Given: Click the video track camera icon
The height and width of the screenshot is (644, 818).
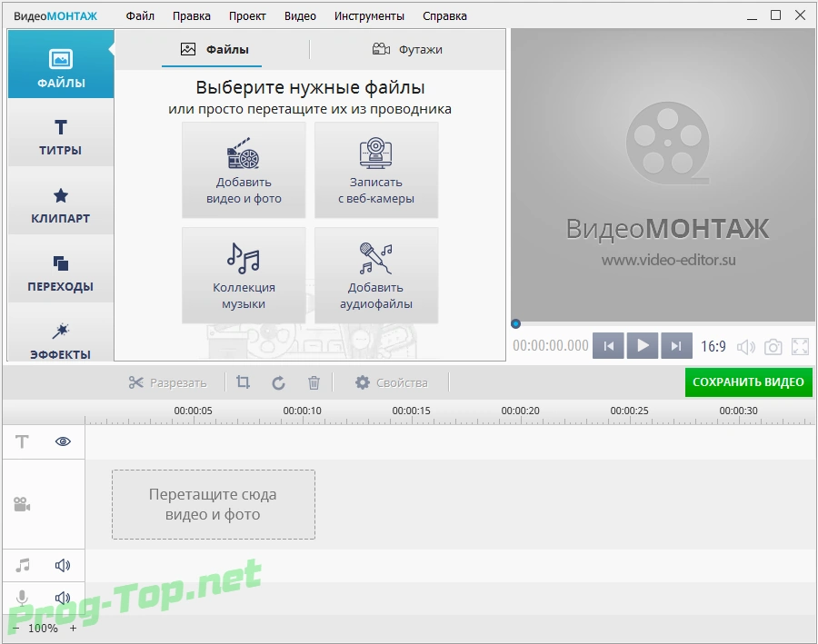Looking at the screenshot, I should pos(22,504).
